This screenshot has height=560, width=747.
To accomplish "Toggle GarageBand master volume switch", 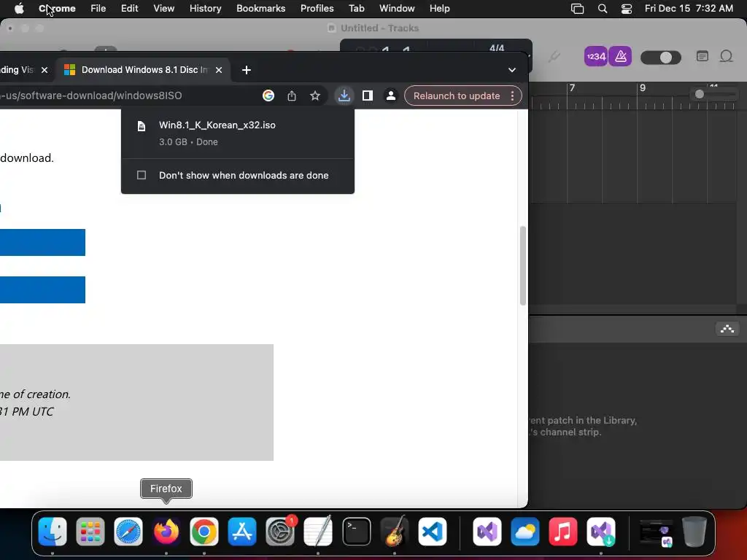I will click(661, 58).
